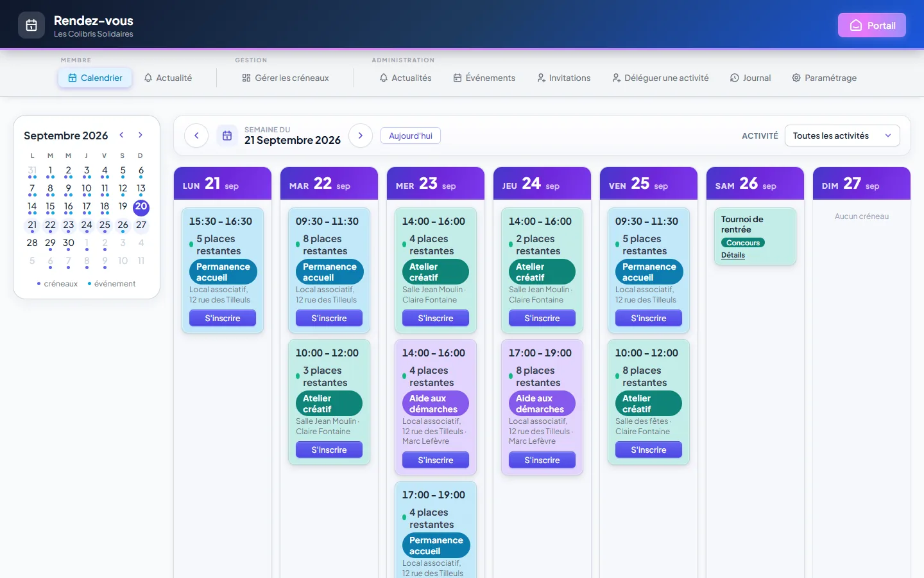Image resolution: width=924 pixels, height=578 pixels.
Task: Jump to Aujourd'hui
Action: pyautogui.click(x=411, y=136)
